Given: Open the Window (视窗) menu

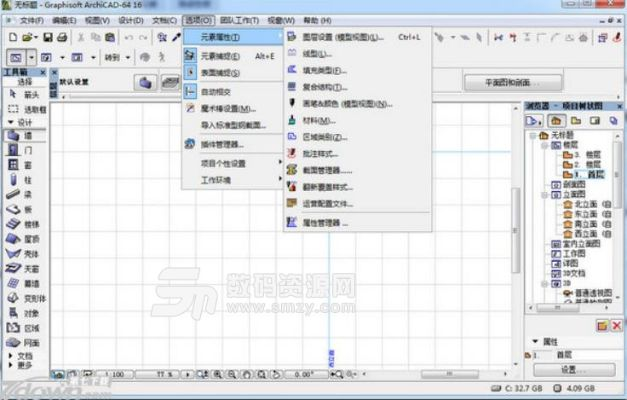Looking at the screenshot, I should pos(281,20).
